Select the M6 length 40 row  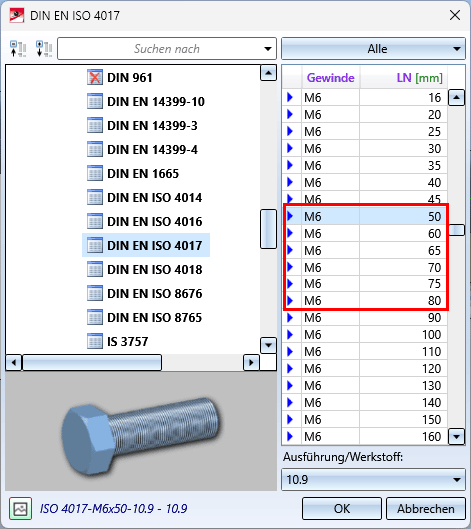[365, 182]
